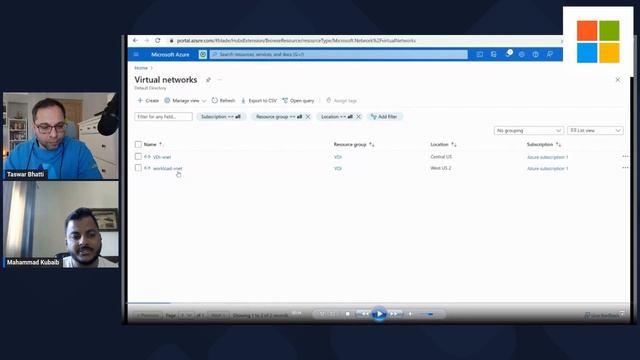Remove the Location filter with its X

point(358,117)
